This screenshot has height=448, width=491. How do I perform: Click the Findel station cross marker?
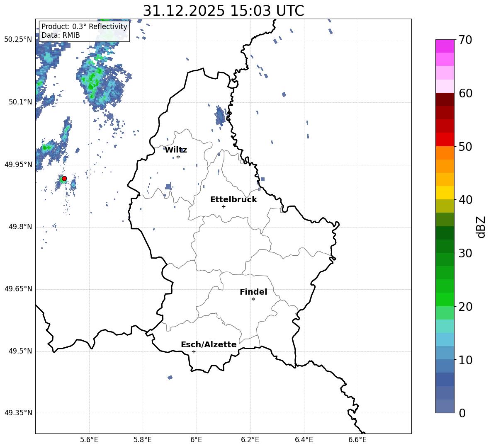pos(253,299)
